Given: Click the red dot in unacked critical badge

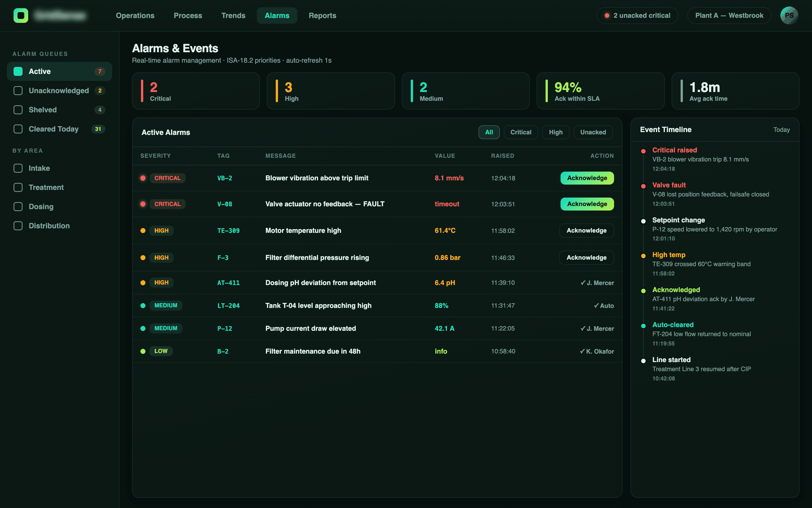Looking at the screenshot, I should (607, 16).
